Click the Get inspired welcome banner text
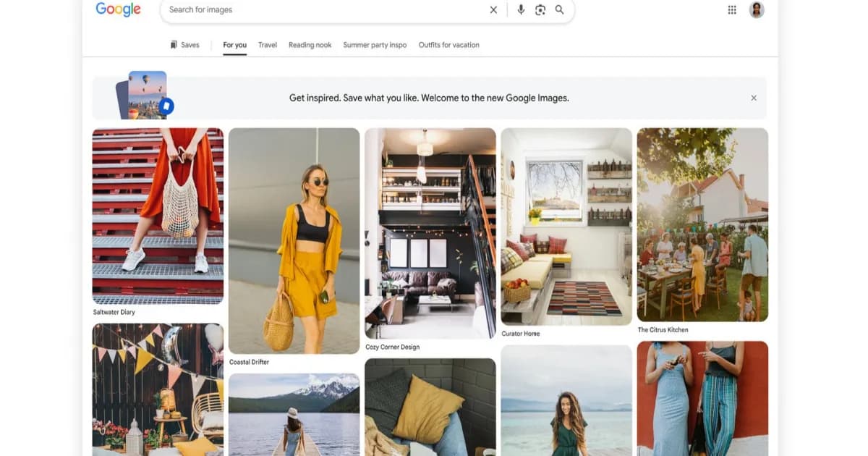 [429, 98]
